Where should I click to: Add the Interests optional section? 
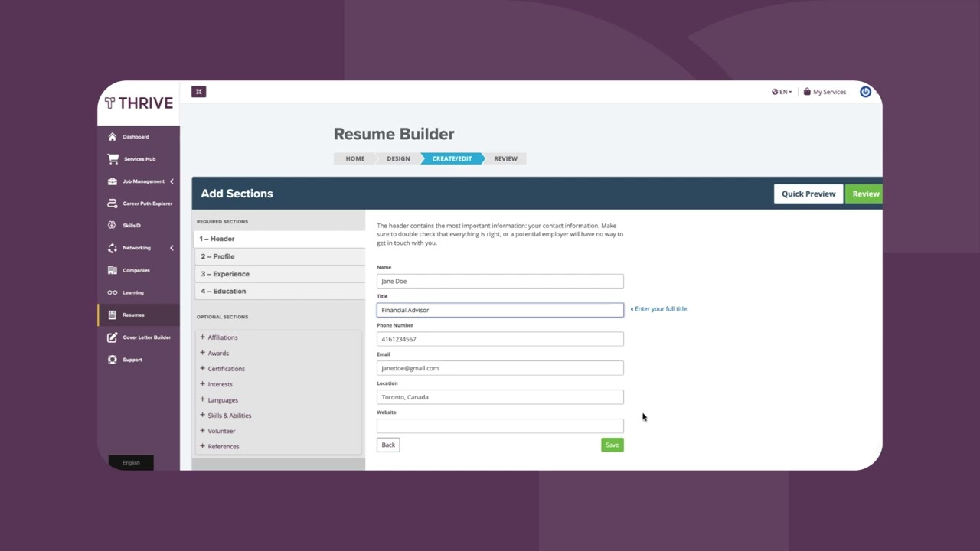pos(217,384)
